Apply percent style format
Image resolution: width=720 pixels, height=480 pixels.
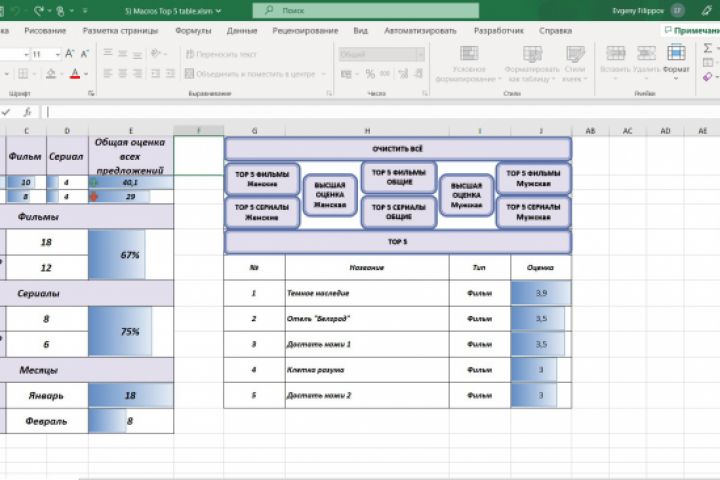370,73
